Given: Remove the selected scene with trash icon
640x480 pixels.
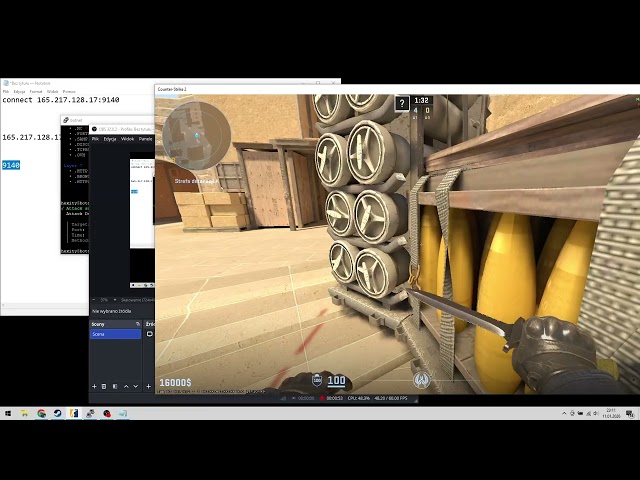Looking at the screenshot, I should coord(105,386).
